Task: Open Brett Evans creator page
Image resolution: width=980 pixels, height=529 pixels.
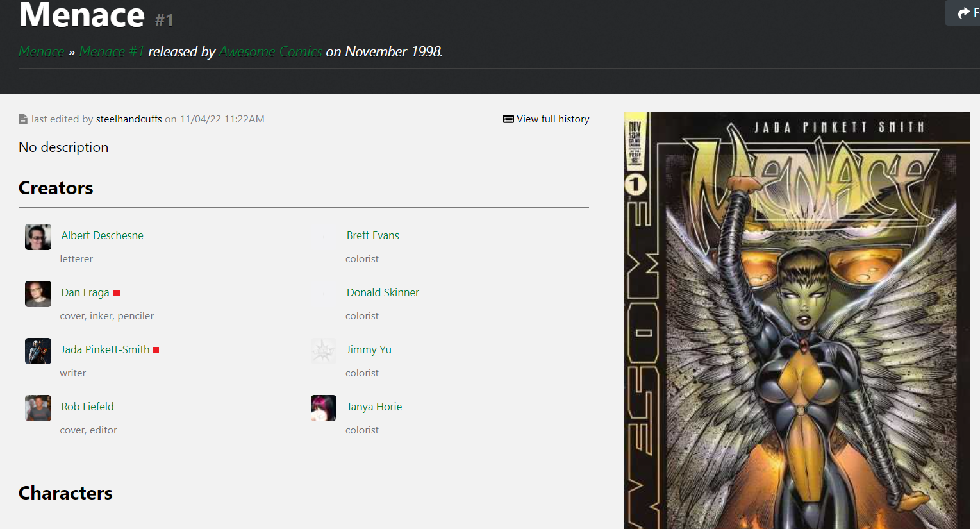Action: [373, 235]
